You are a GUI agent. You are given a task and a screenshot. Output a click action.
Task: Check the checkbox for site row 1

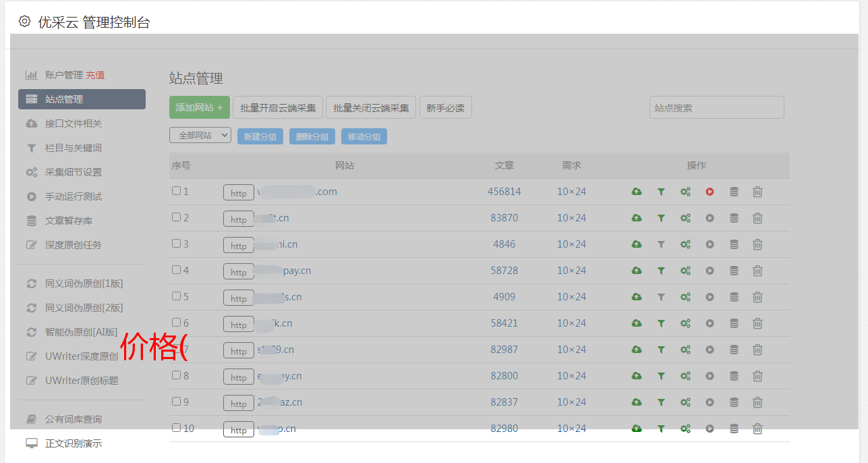(176, 191)
